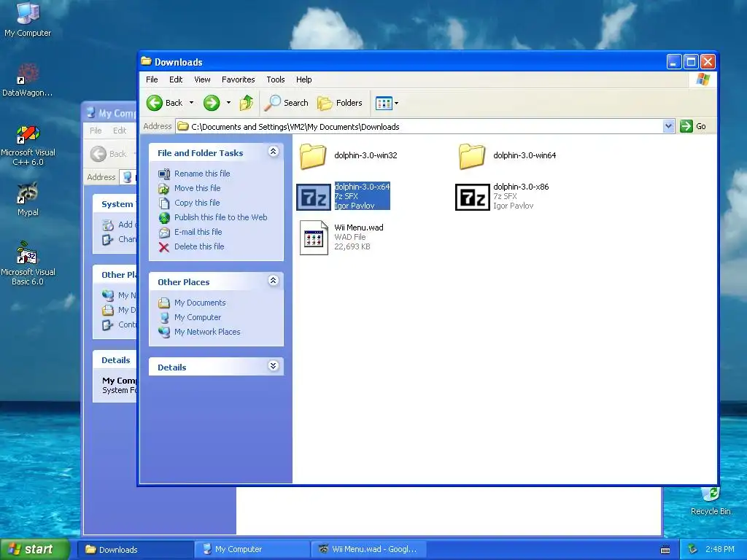747x560 pixels.
Task: Select the Mypal raccoon desktop icon
Action: (x=28, y=192)
